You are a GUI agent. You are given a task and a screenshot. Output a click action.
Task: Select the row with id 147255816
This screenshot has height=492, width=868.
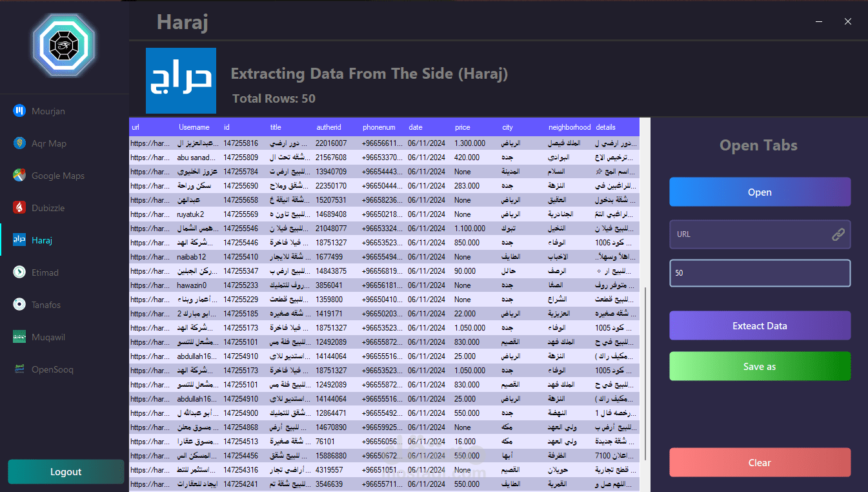click(384, 143)
